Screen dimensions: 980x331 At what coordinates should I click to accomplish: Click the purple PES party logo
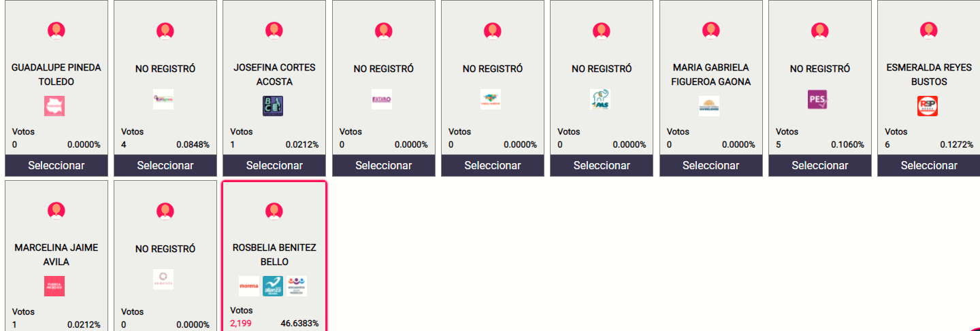817,99
